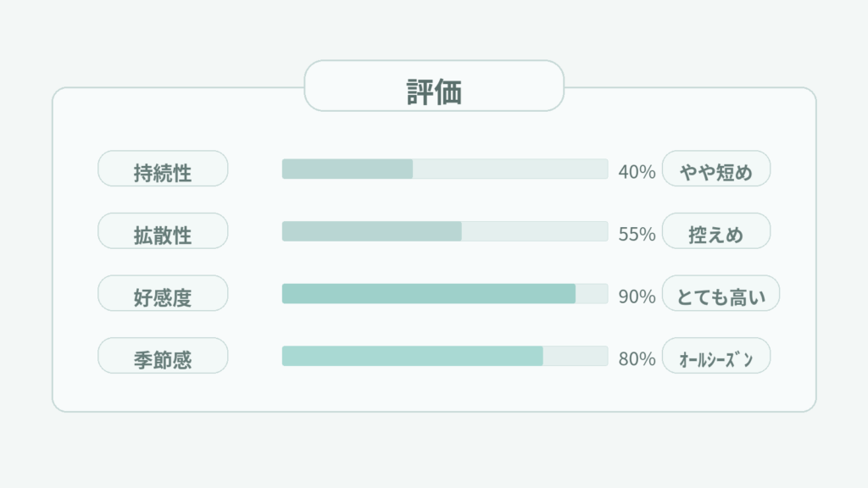
Task: Click the empty part of 拡散性 bar
Action: click(x=535, y=231)
